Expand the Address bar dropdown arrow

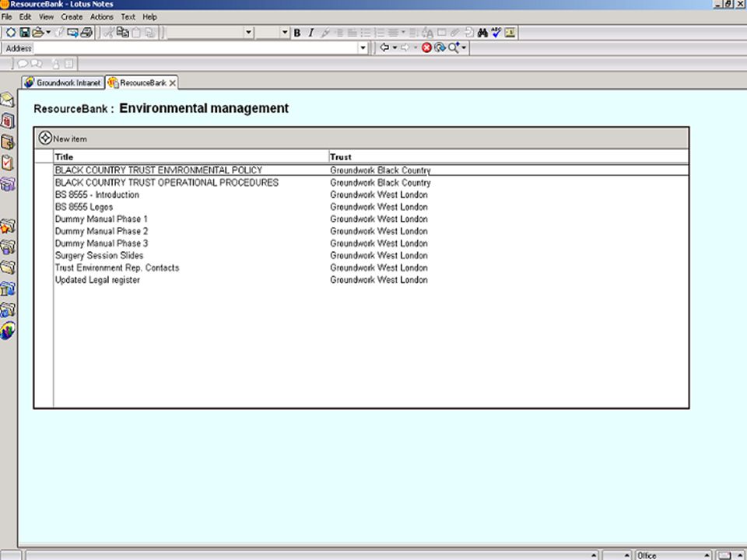pos(363,48)
